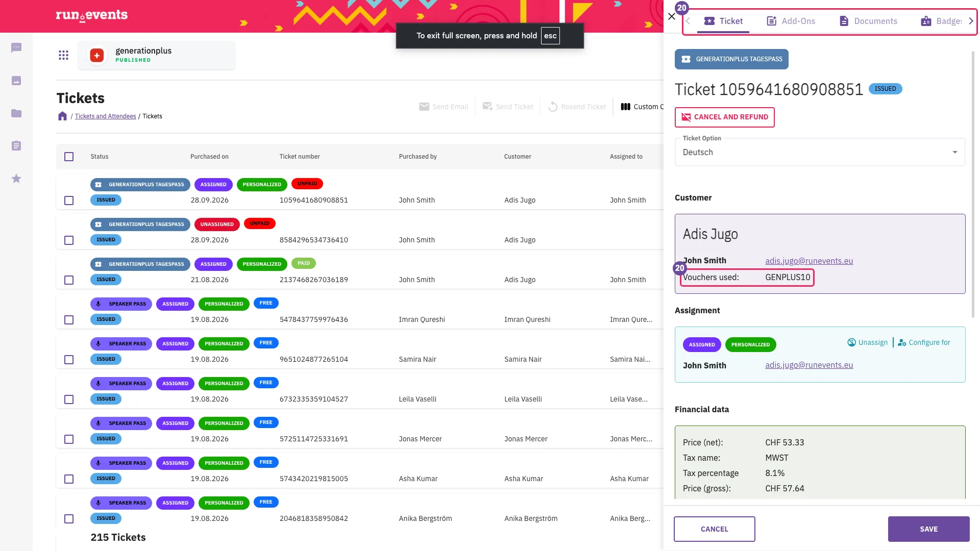This screenshot has width=980, height=551.
Task: Switch to the Add-Ons tab
Action: click(791, 21)
